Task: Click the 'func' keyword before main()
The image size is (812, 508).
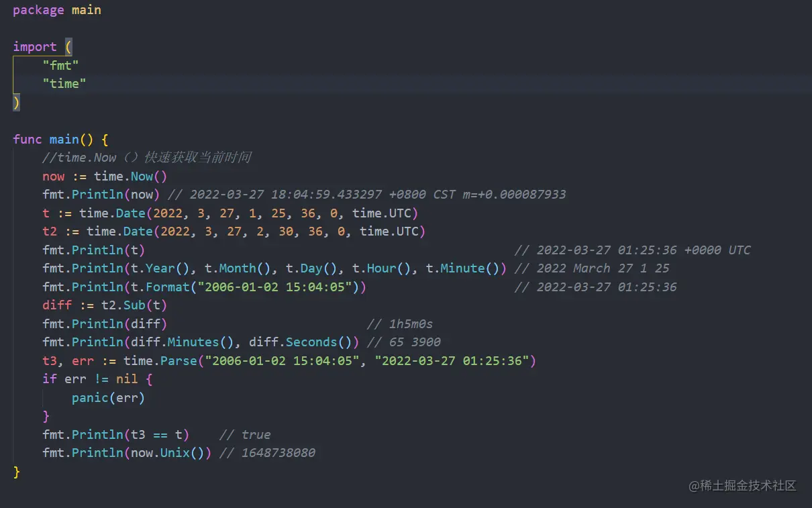Action: (x=28, y=139)
